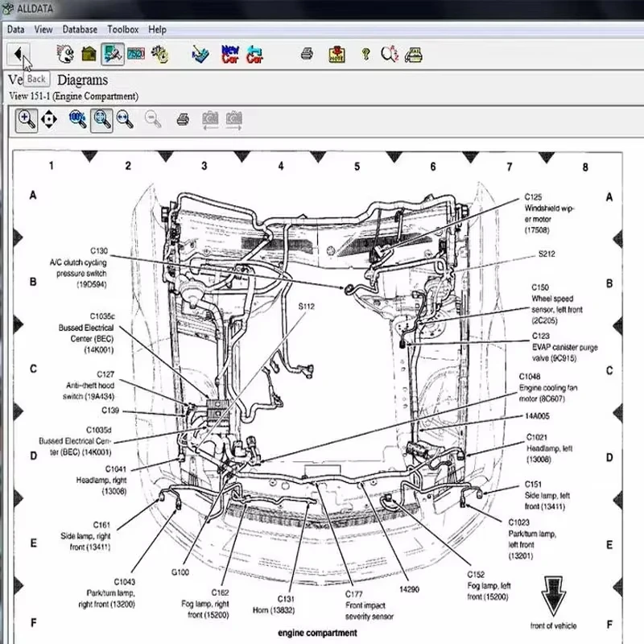This screenshot has height=644, width=644.
Task: Open the Toolbox menu
Action: tap(123, 29)
